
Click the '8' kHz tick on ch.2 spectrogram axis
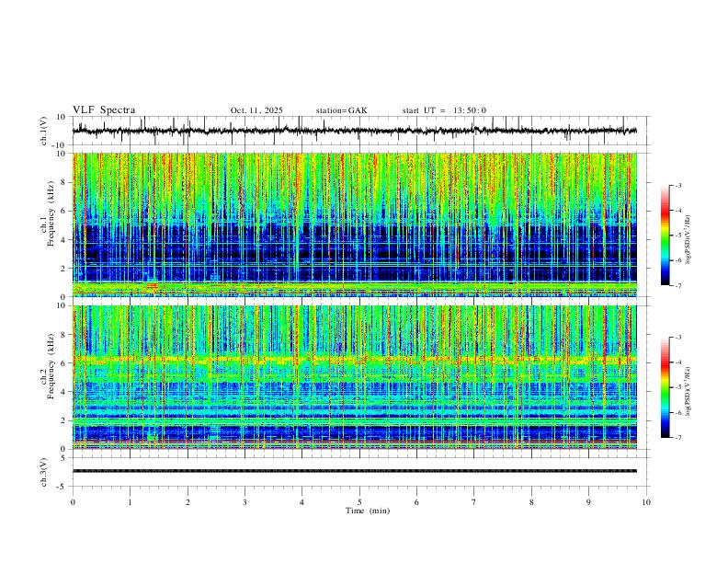coord(64,335)
